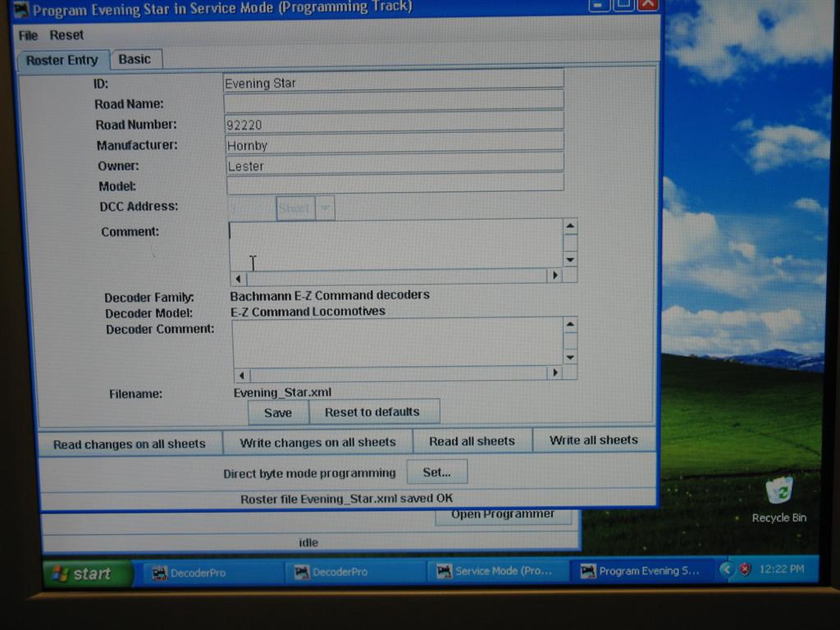The height and width of the screenshot is (630, 840).
Task: Click the empty Road Name field
Action: 394,102
